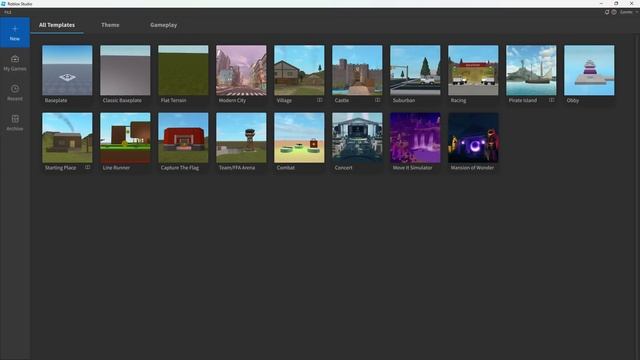Image resolution: width=640 pixels, height=360 pixels.
Task: Select the Suburban template thumbnail
Action: coord(415,70)
